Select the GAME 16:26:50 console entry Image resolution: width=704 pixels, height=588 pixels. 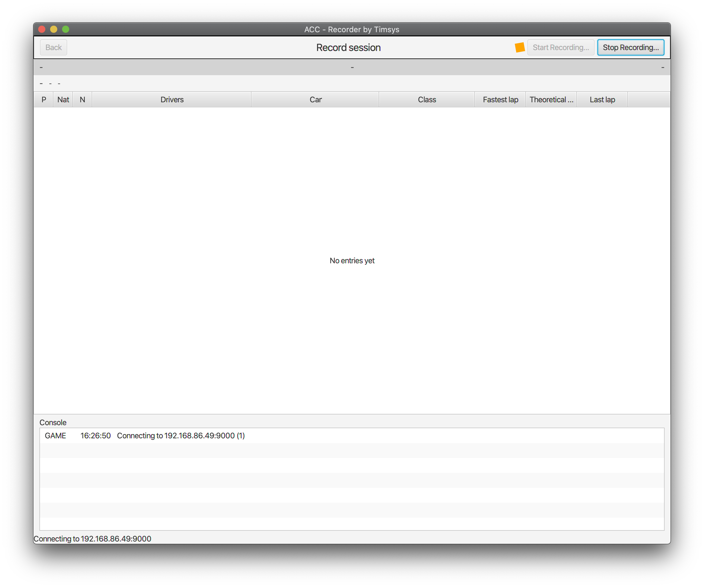point(352,436)
